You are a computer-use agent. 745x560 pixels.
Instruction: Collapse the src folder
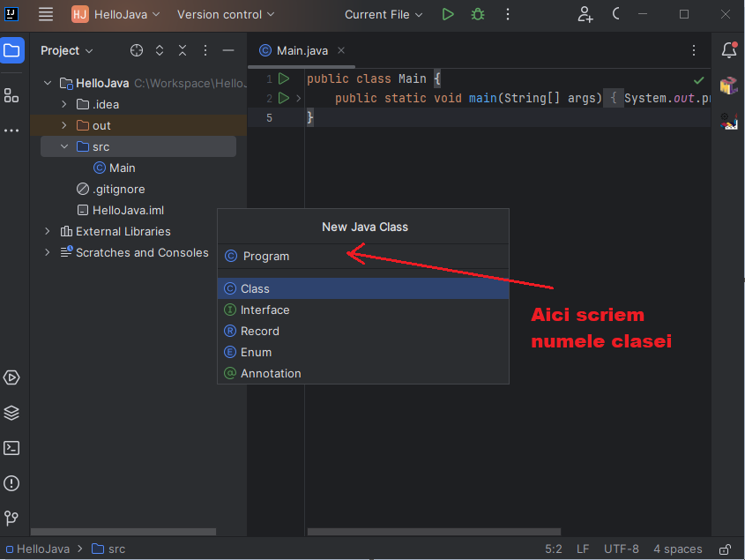(64, 146)
